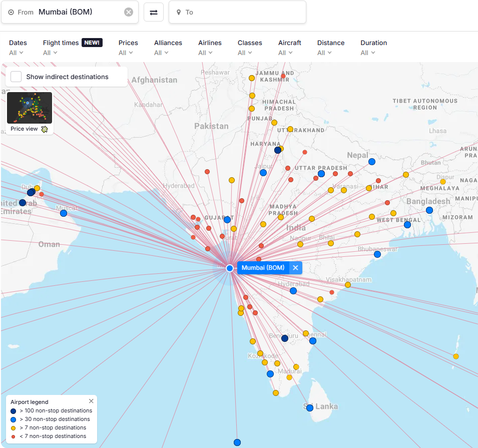Viewport: 478px width, 448px height.
Task: Click '> 100 non-stop destinations' legend entry
Action: coord(51,410)
